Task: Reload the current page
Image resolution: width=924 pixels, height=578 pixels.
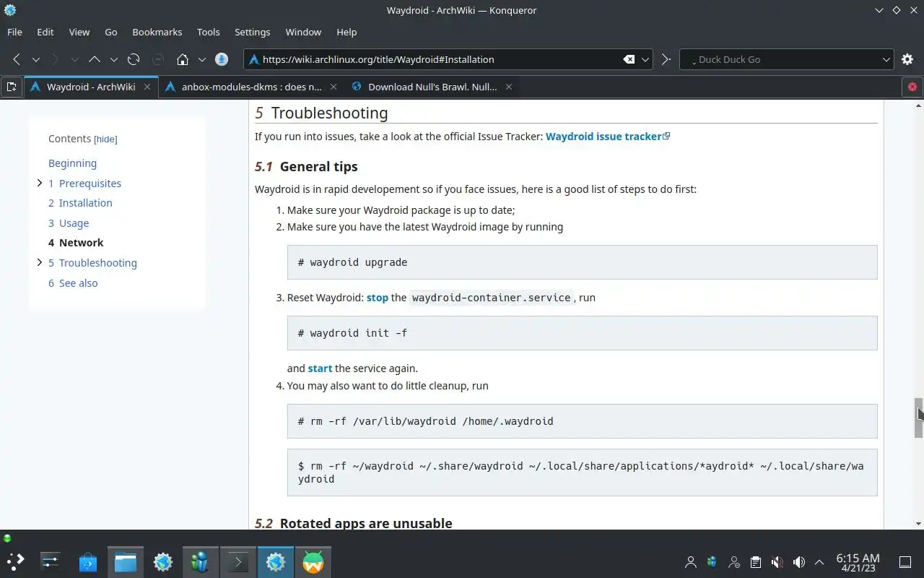Action: [134, 59]
